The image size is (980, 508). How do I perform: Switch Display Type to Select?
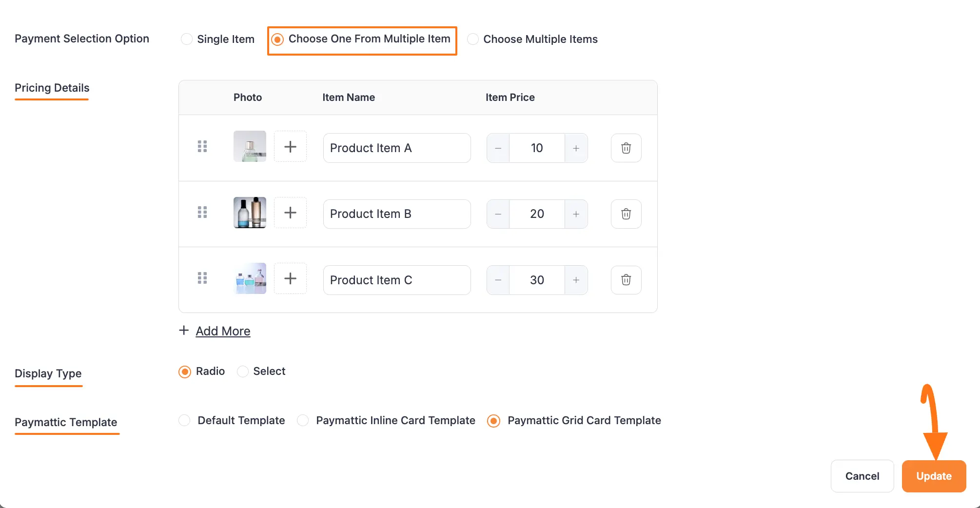(x=242, y=371)
